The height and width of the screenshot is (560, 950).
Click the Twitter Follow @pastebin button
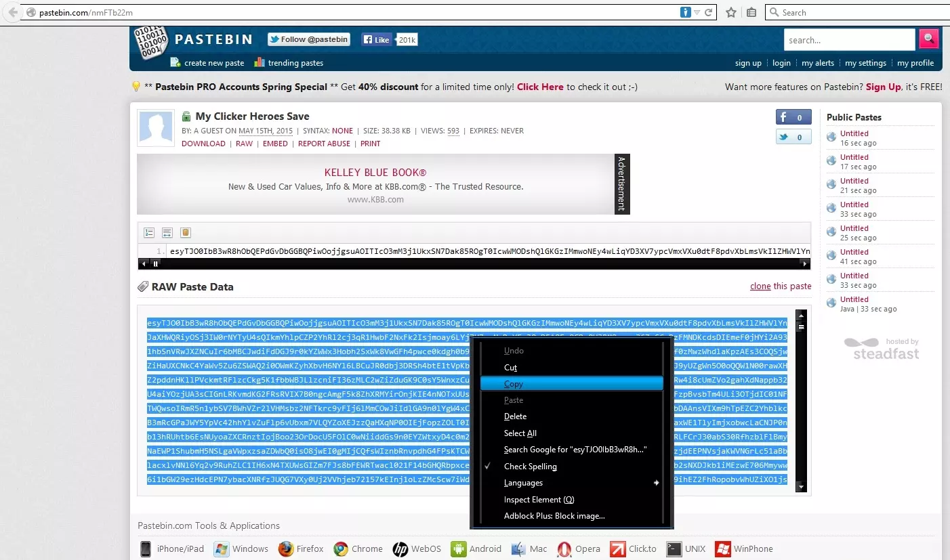click(309, 39)
